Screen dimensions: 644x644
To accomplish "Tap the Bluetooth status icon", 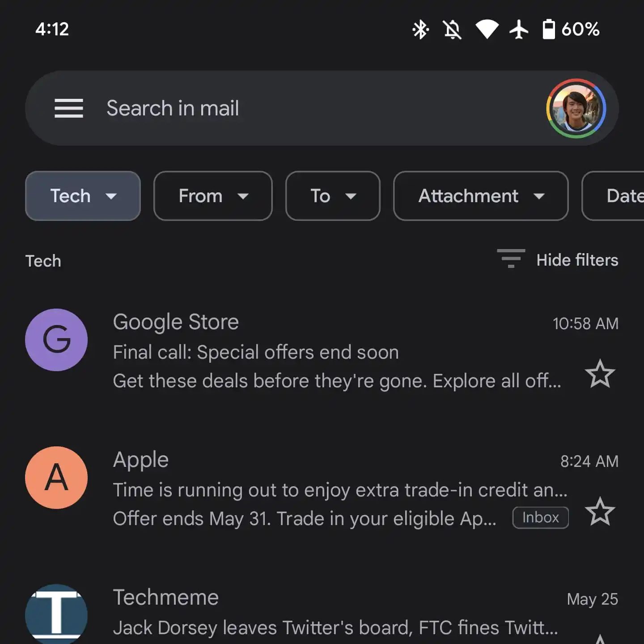I will tap(420, 30).
